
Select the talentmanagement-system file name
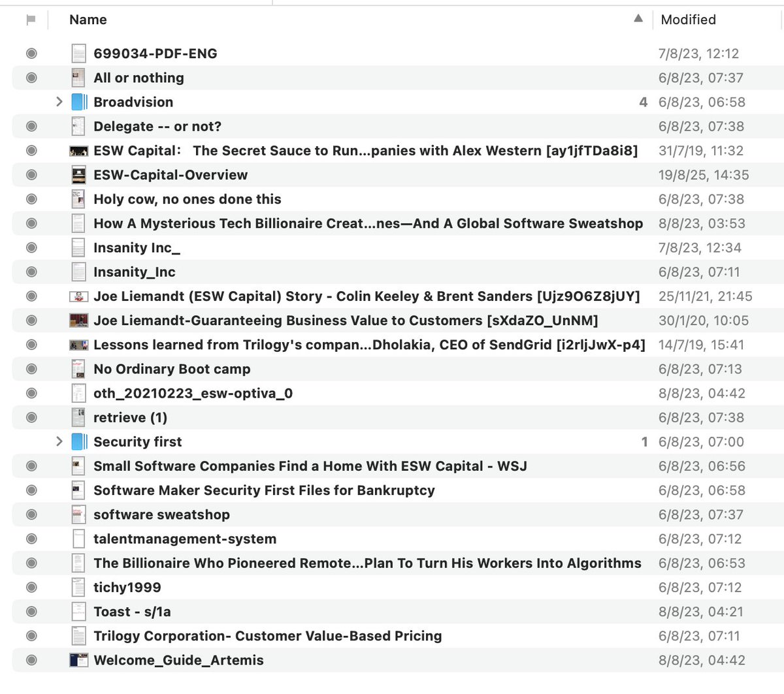185,539
